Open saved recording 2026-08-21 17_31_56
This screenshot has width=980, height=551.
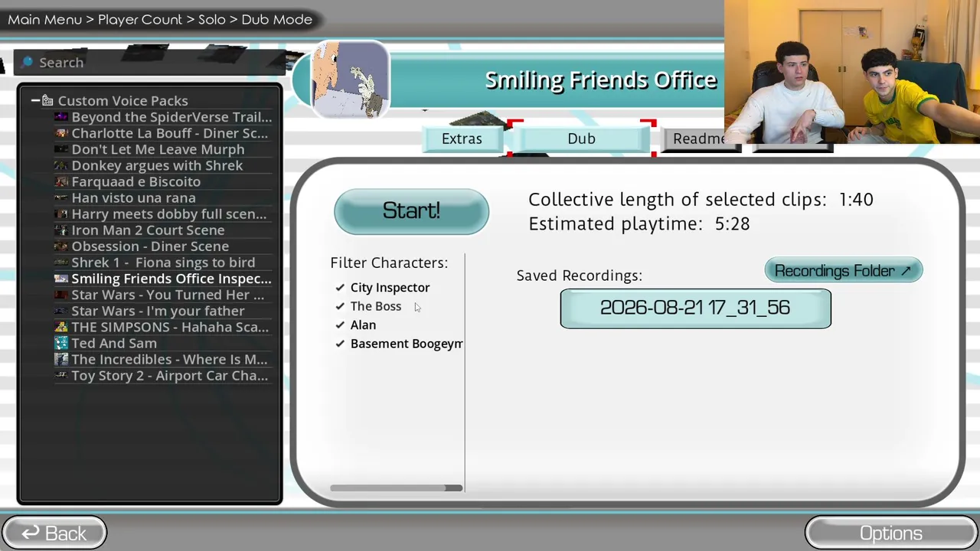[x=695, y=308]
